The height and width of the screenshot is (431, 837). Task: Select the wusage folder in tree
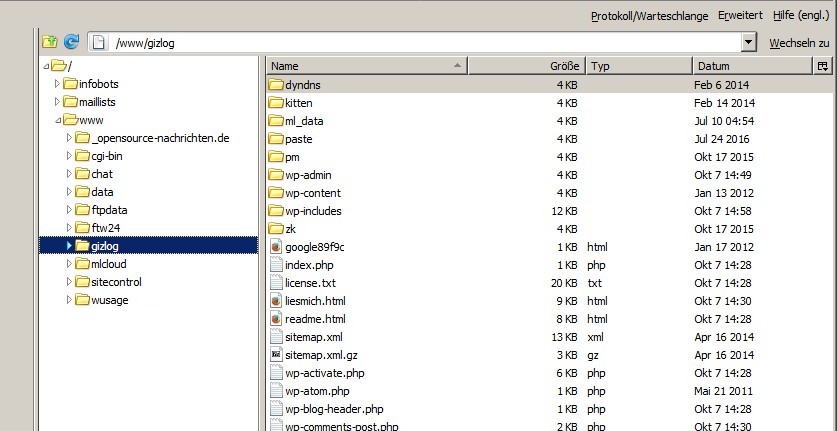tap(110, 300)
